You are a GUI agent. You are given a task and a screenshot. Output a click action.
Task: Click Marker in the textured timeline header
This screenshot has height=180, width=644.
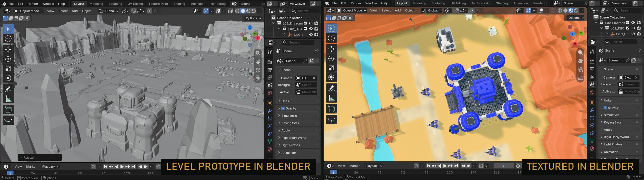(x=354, y=166)
